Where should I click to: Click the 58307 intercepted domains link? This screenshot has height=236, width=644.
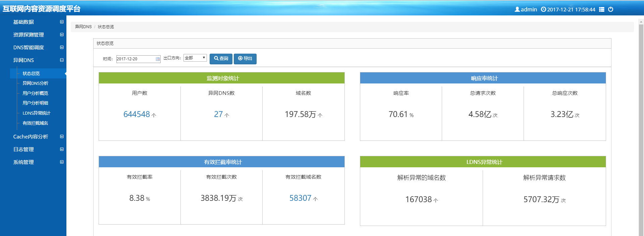[300, 198]
